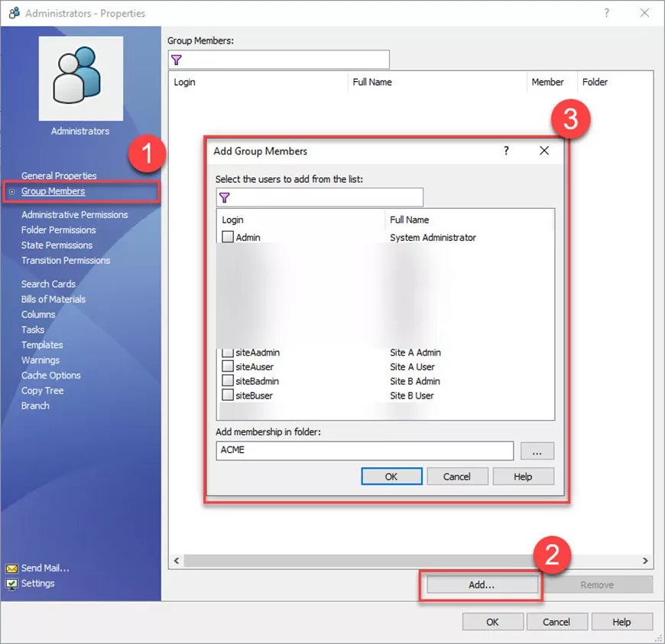Open Warnings page
The image size is (665, 644).
41,360
